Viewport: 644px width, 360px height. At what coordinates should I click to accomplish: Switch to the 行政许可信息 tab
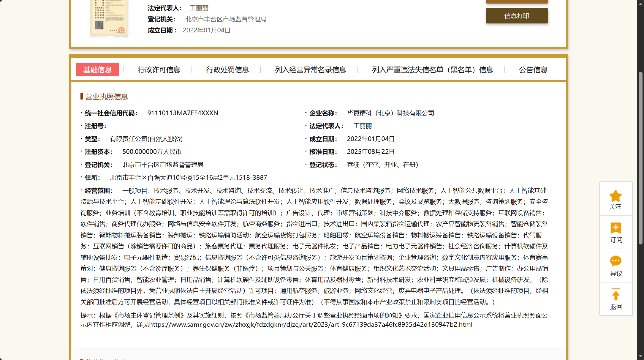159,70
